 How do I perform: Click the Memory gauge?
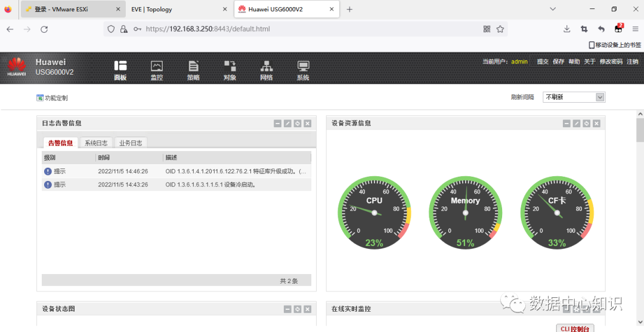coord(465,213)
